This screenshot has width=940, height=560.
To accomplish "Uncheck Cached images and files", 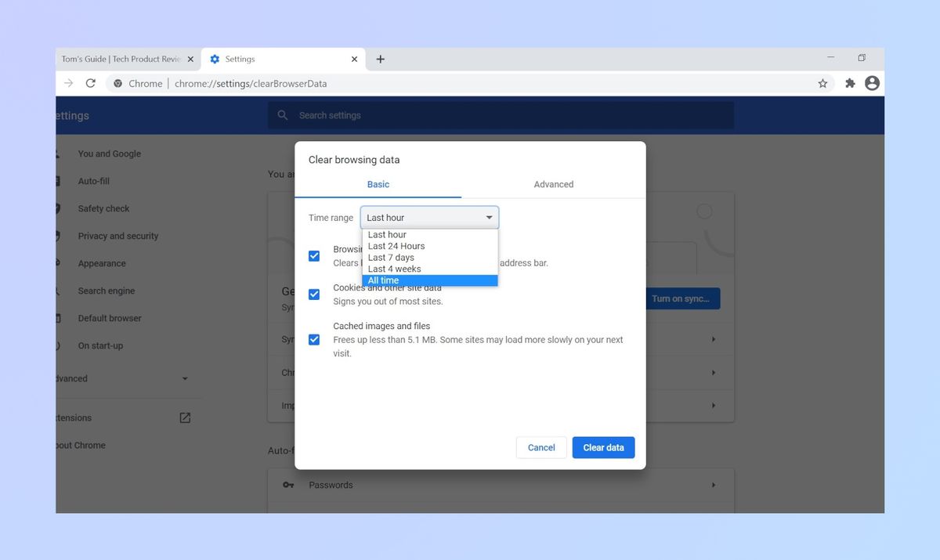I will click(x=314, y=339).
